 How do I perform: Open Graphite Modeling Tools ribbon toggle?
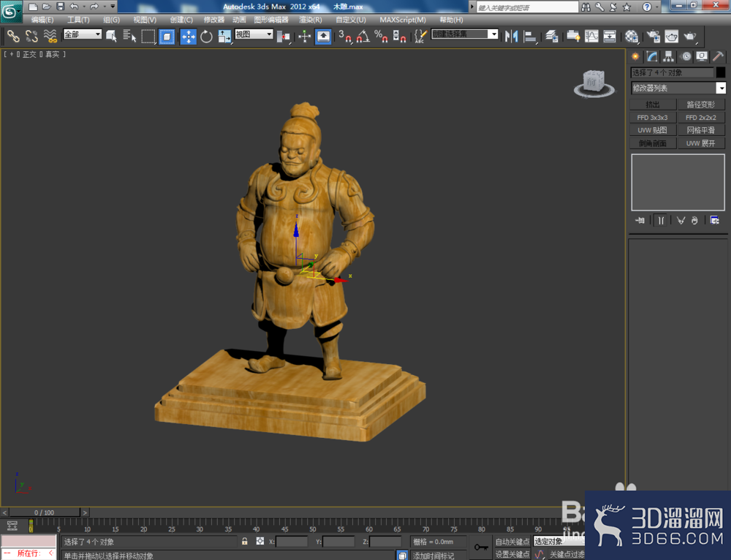(573, 36)
